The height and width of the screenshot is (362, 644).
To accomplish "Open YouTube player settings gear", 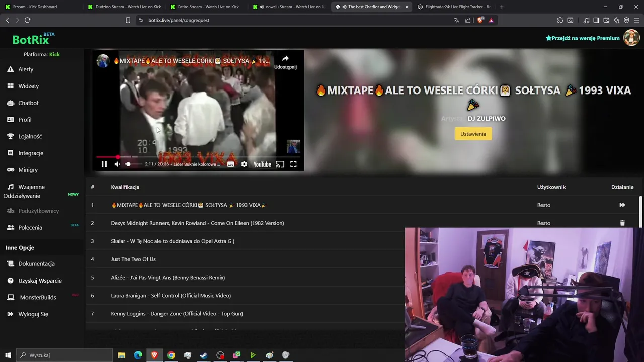I will (x=244, y=164).
